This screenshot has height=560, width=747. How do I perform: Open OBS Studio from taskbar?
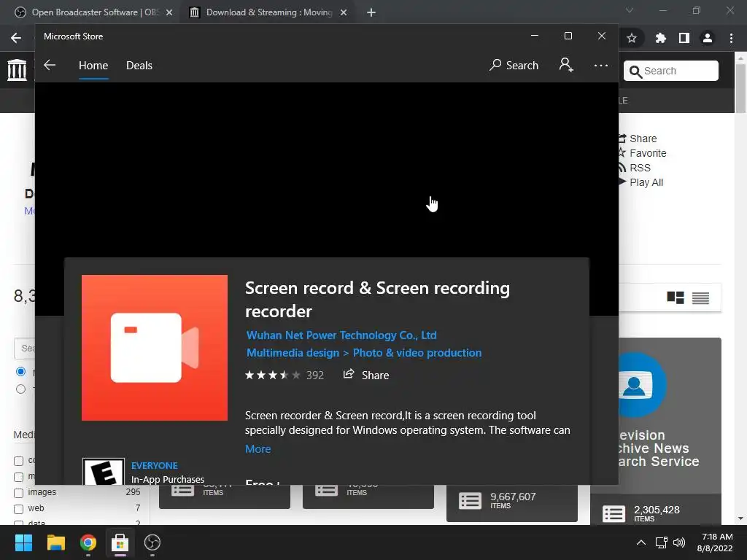pyautogui.click(x=152, y=542)
